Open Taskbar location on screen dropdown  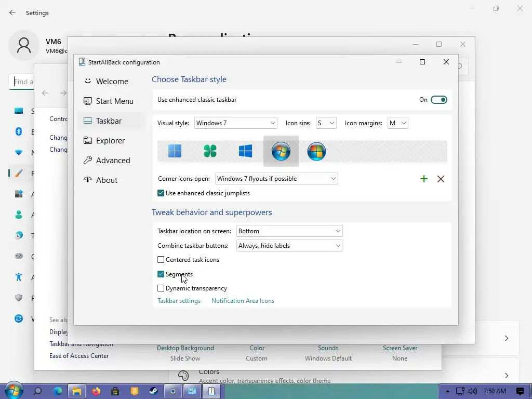coord(289,231)
